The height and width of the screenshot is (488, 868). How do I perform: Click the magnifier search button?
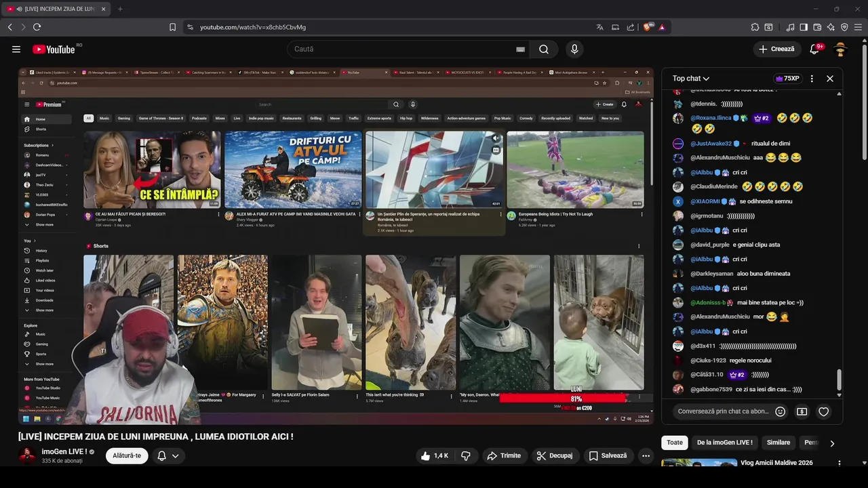[x=544, y=49]
